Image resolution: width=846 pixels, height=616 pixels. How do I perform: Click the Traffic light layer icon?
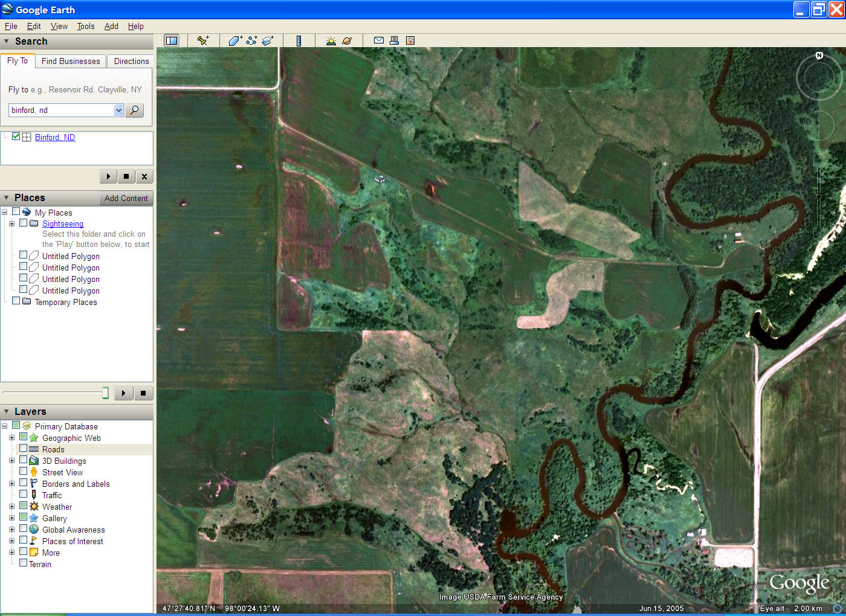click(x=34, y=495)
